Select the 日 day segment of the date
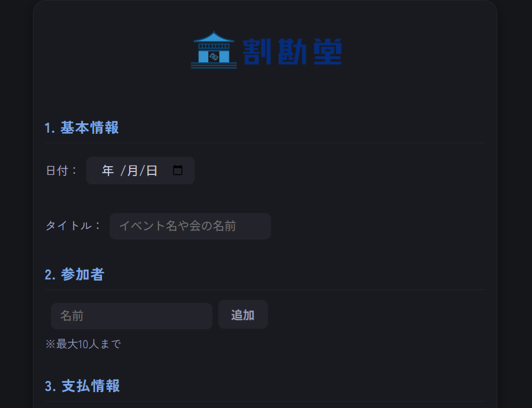532x408 pixels. click(x=152, y=171)
